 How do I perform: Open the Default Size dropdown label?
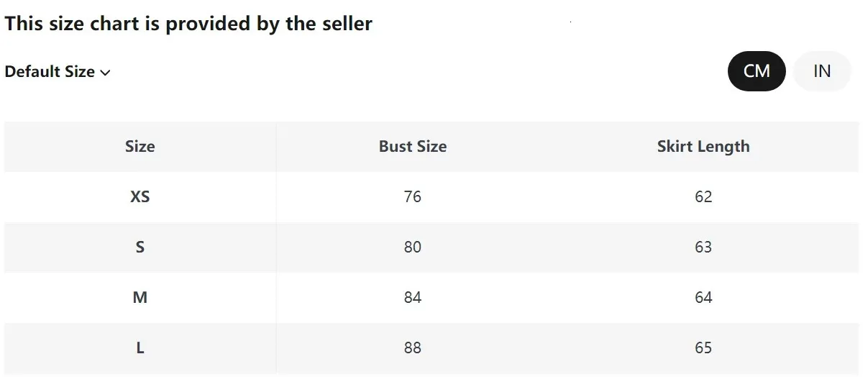pos(50,72)
